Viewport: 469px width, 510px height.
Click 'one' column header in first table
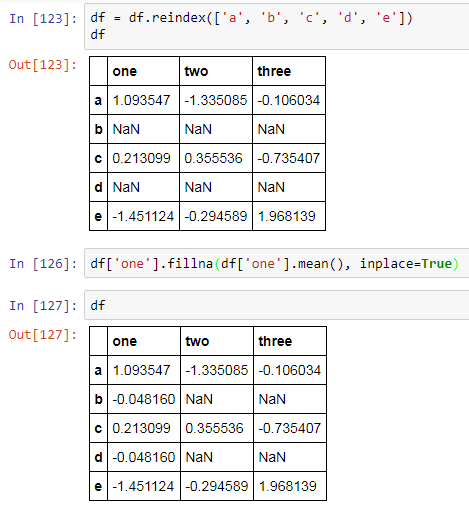tap(125, 71)
